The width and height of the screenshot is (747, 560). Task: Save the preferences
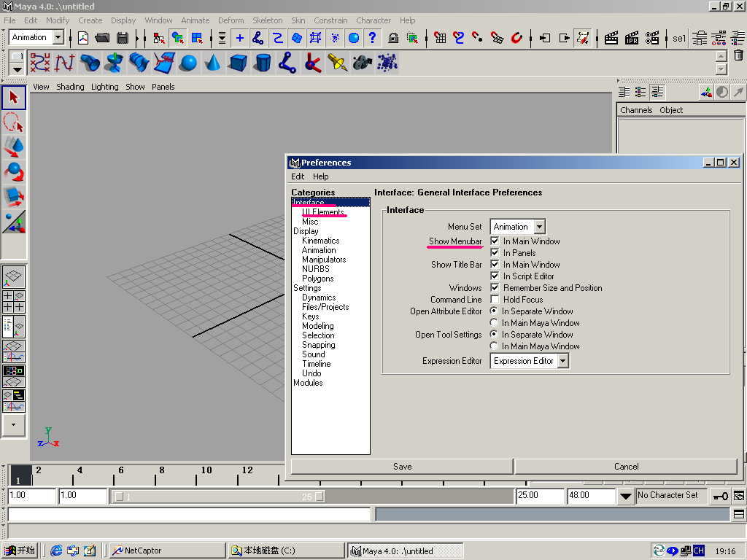pyautogui.click(x=402, y=467)
